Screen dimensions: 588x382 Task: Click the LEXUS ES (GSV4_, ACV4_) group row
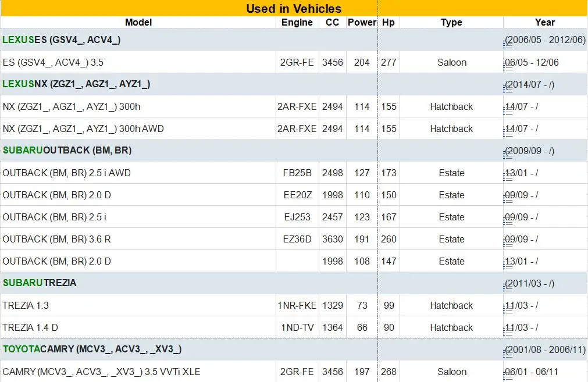[294, 40]
